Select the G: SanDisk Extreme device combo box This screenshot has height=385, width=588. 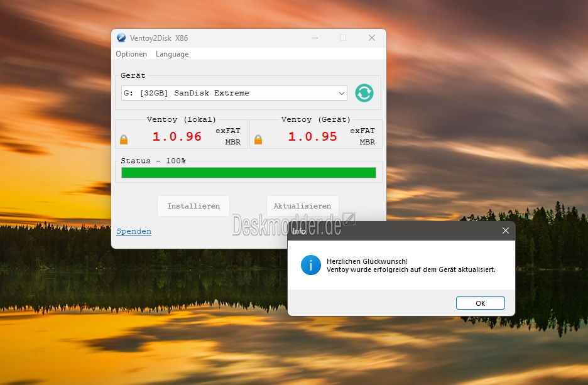click(x=234, y=93)
